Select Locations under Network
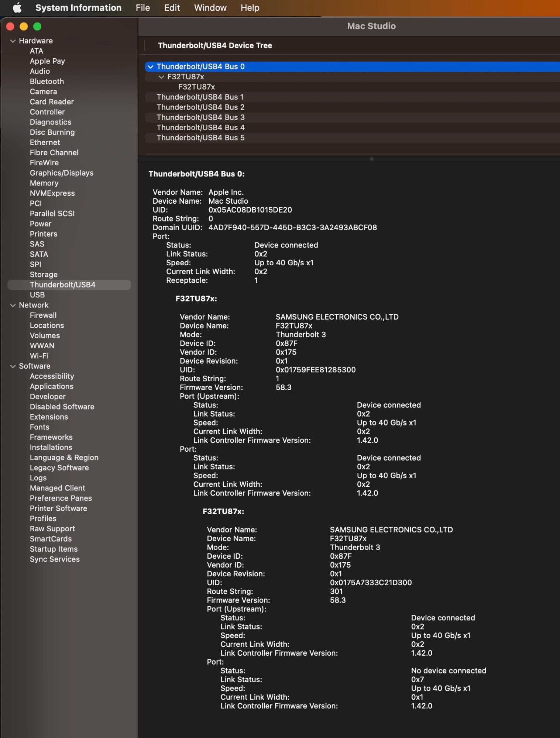This screenshot has width=560, height=738. click(x=47, y=325)
